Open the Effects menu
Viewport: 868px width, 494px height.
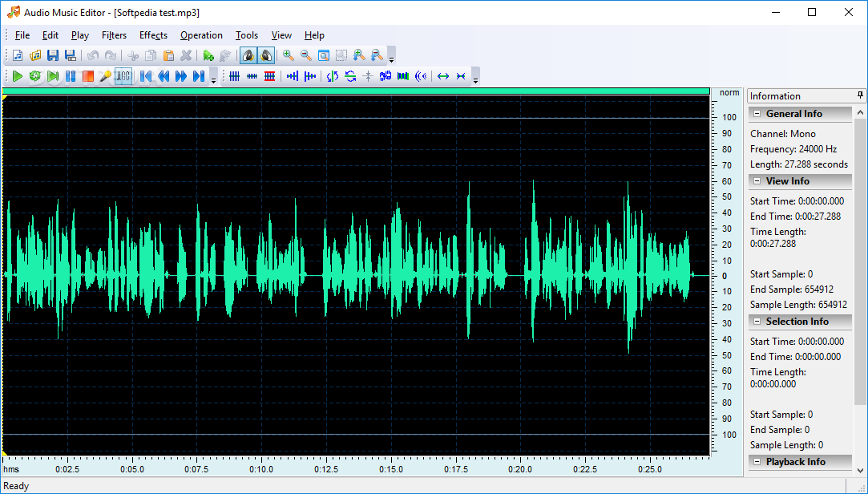click(153, 35)
